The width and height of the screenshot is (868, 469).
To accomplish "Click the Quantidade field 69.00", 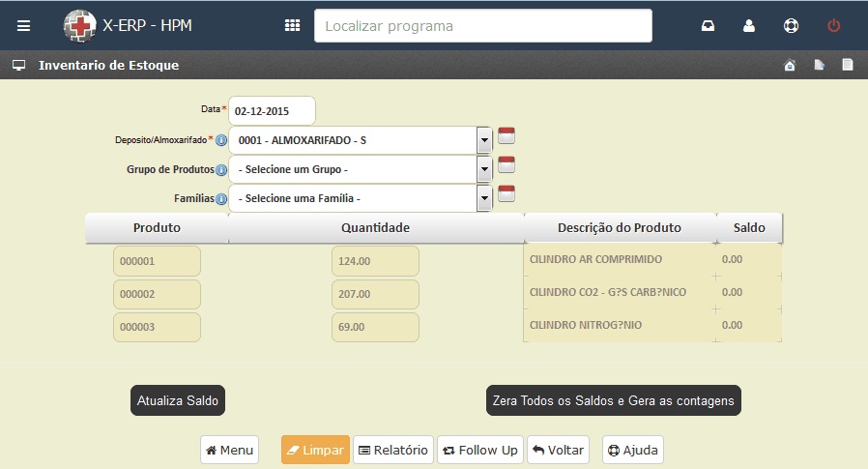I will (375, 327).
